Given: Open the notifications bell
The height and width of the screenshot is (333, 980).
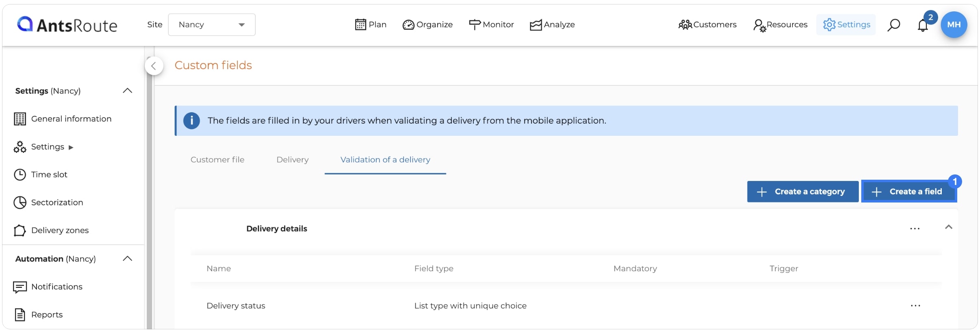Looking at the screenshot, I should (923, 26).
